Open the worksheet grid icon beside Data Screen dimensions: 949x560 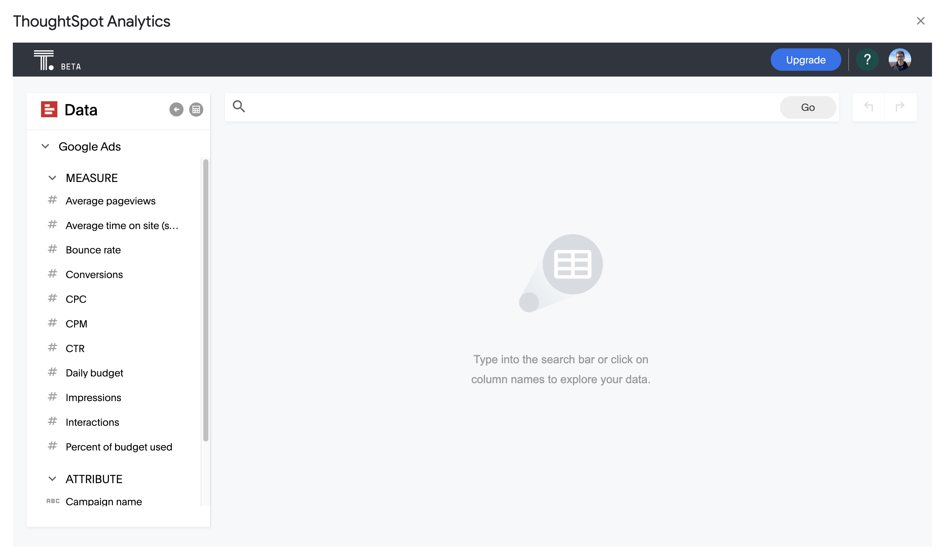coord(196,110)
